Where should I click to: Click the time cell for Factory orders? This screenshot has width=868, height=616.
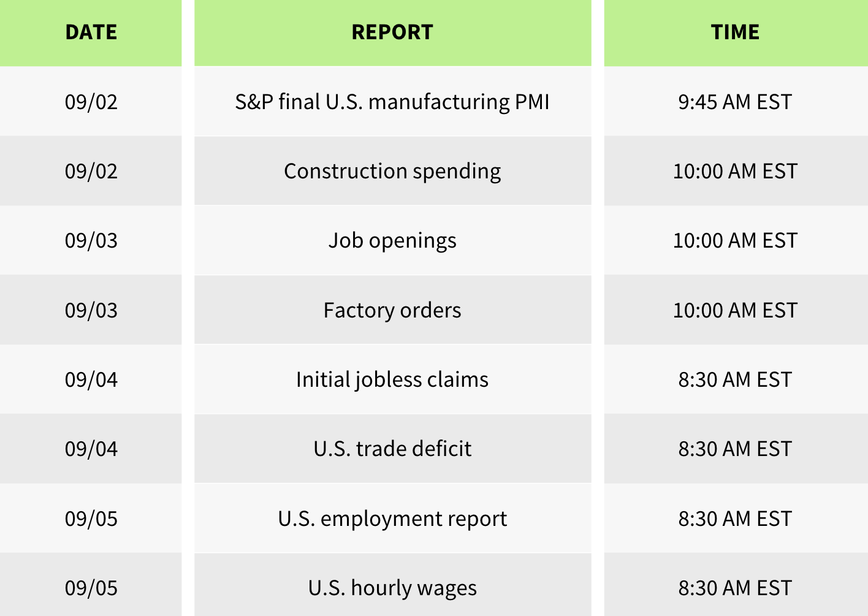coord(735,310)
